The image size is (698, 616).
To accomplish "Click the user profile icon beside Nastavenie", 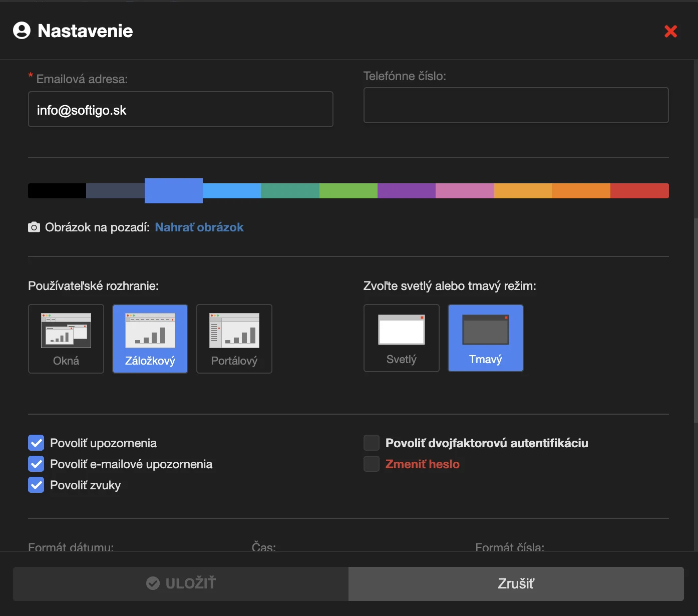I will click(22, 31).
